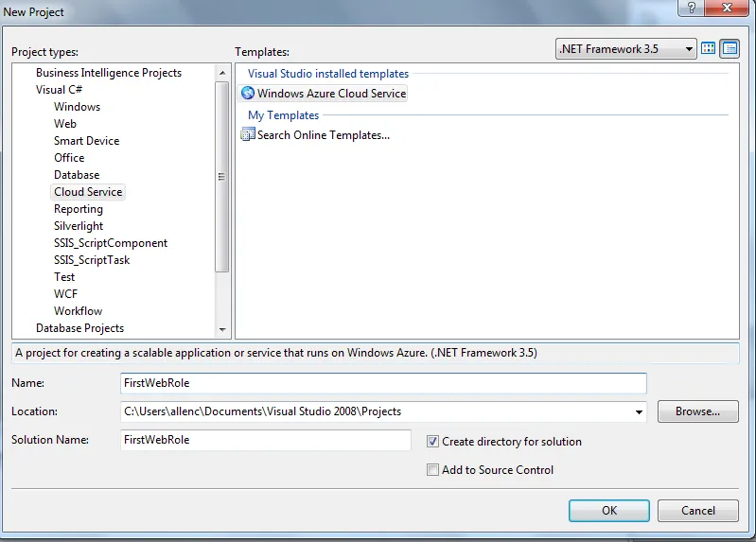
Task: Click the Cancel button
Action: coord(697,511)
